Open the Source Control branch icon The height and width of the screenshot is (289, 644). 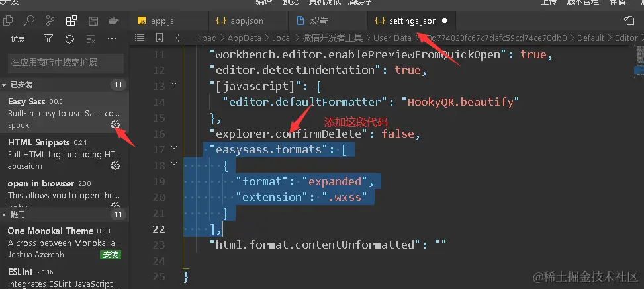(x=50, y=21)
